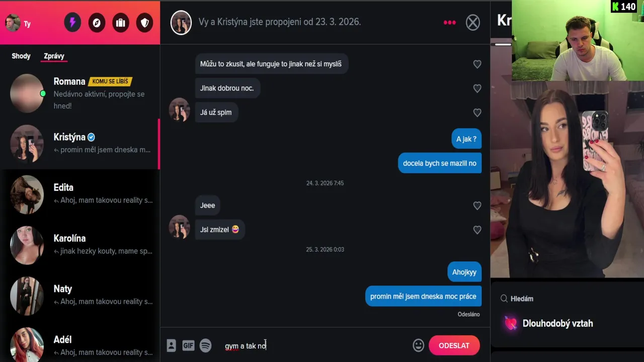Toggle heart on message "Já už spim"

[477, 113]
